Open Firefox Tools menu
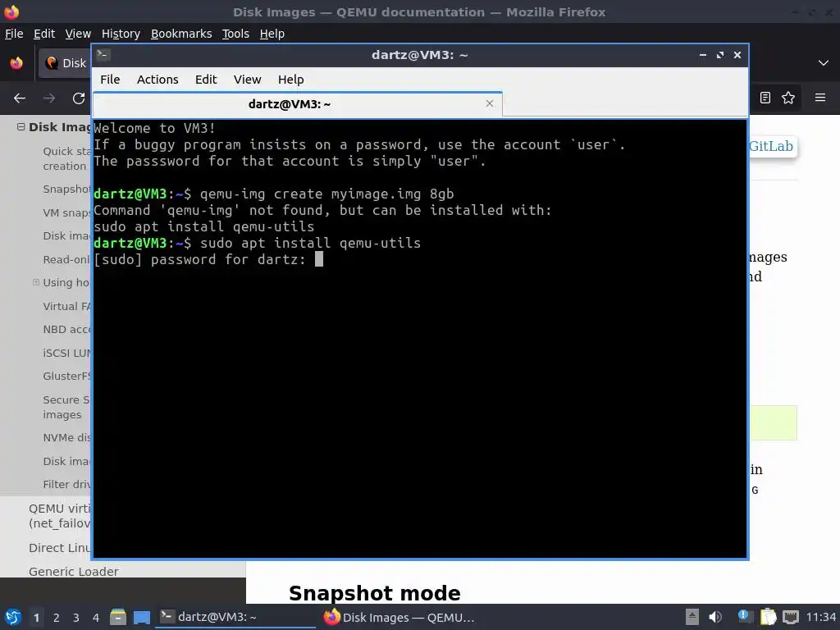Viewport: 840px width, 630px height. click(235, 34)
